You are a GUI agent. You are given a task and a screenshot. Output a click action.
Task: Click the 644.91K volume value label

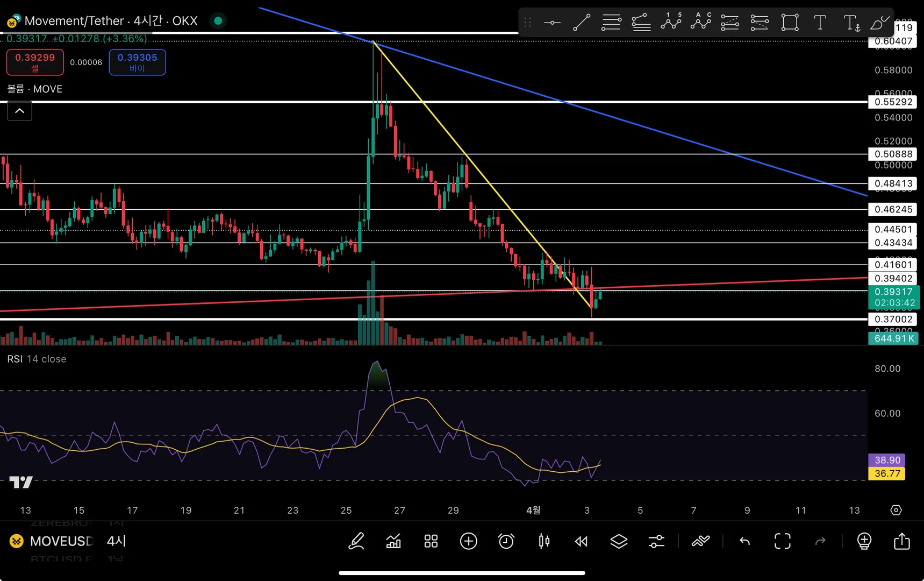click(x=893, y=338)
